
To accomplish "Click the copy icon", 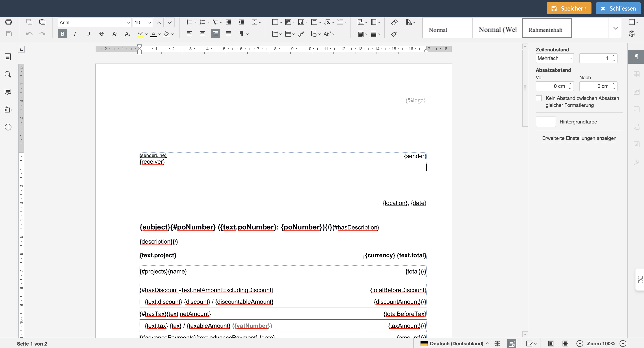I will coord(29,22).
